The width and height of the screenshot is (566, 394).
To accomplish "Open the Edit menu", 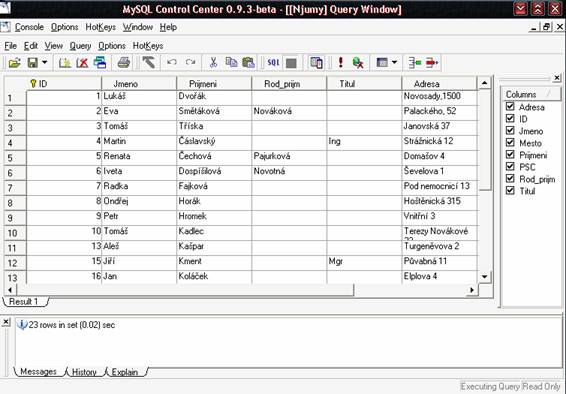I will point(31,46).
